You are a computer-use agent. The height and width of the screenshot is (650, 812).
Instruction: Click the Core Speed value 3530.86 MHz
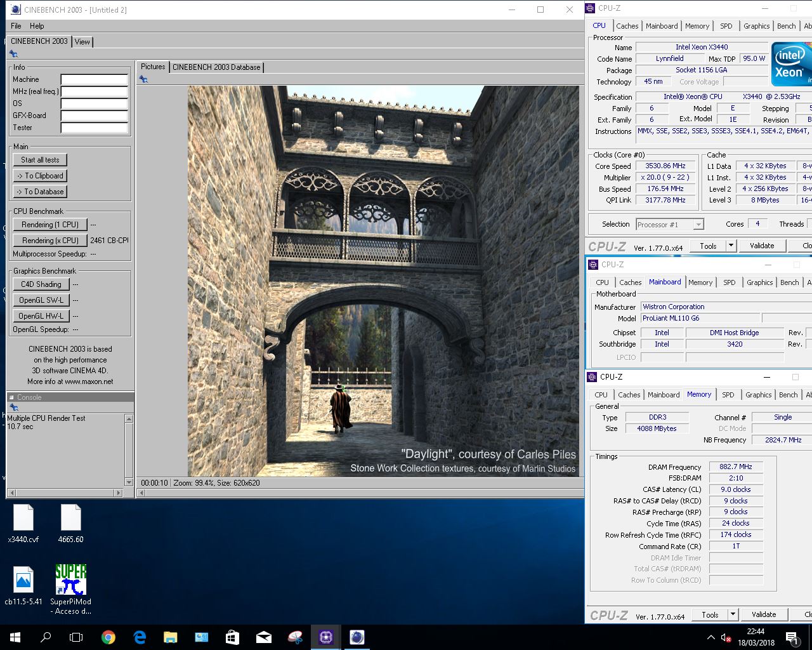[x=665, y=166]
